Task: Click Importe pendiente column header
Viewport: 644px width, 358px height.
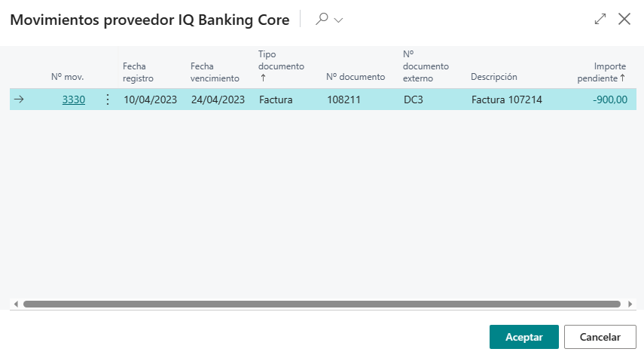Action: point(601,72)
